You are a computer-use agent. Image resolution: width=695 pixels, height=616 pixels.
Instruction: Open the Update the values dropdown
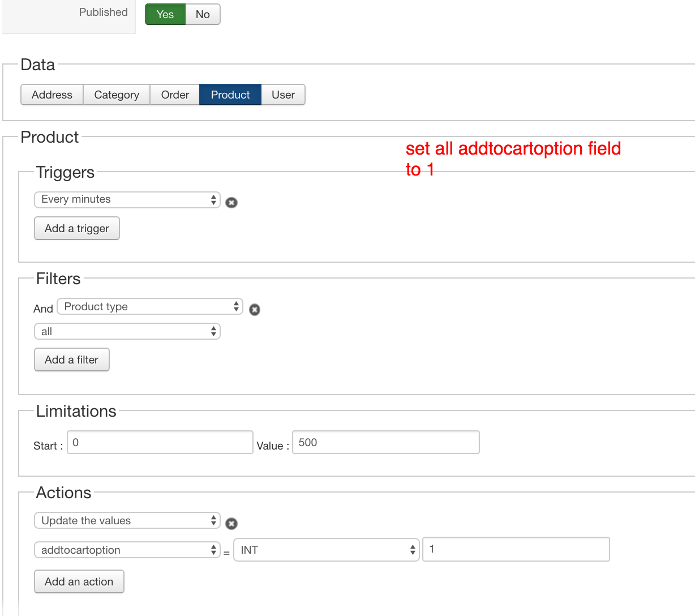coord(127,521)
